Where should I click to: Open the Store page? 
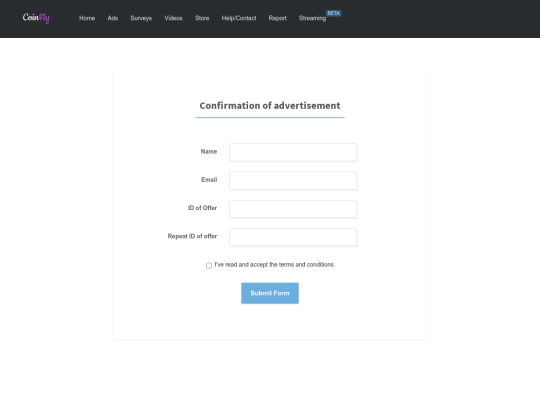pos(202,18)
